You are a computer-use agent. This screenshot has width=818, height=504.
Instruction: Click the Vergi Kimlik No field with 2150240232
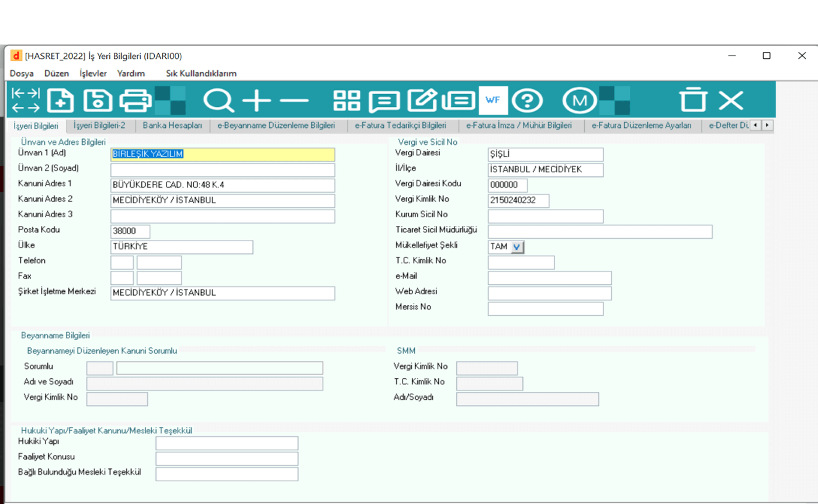(519, 201)
